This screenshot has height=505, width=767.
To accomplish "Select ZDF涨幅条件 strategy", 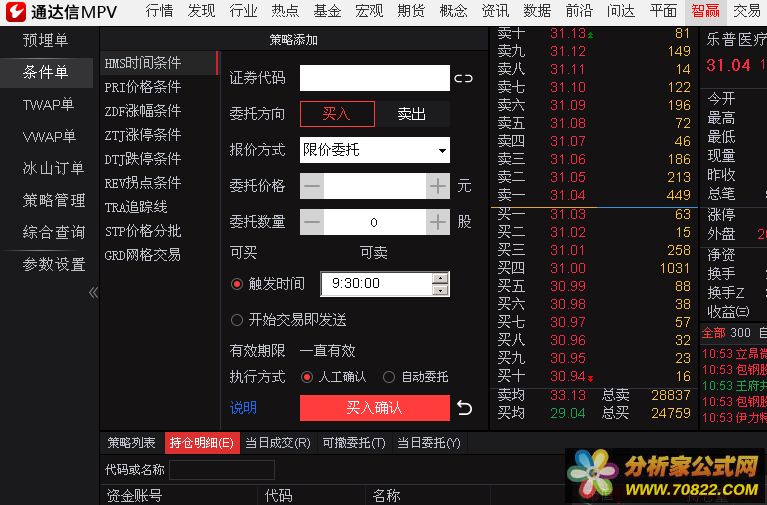I will coord(143,111).
